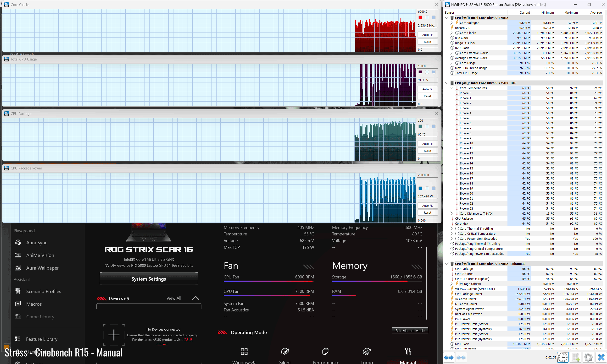The width and height of the screenshot is (607, 364).
Task: Click the expand-layout blue arrows icon in HWiNFO
Action: click(x=449, y=357)
